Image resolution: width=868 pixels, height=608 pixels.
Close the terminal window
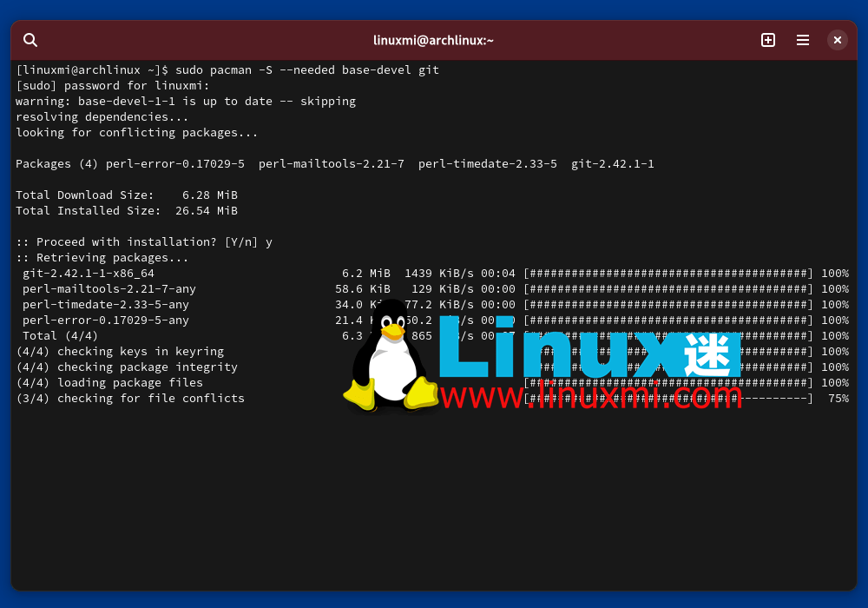(x=837, y=40)
